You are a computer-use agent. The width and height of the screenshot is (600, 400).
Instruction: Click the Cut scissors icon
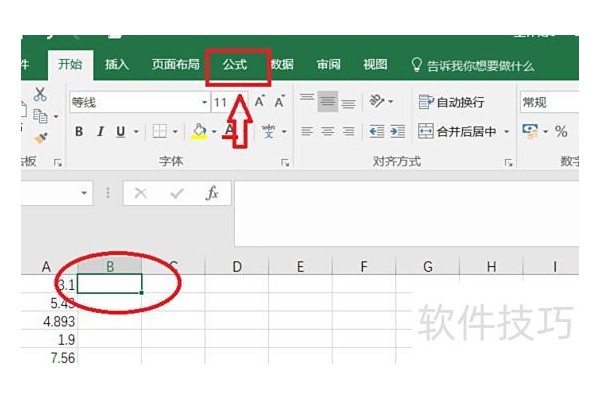tap(40, 94)
